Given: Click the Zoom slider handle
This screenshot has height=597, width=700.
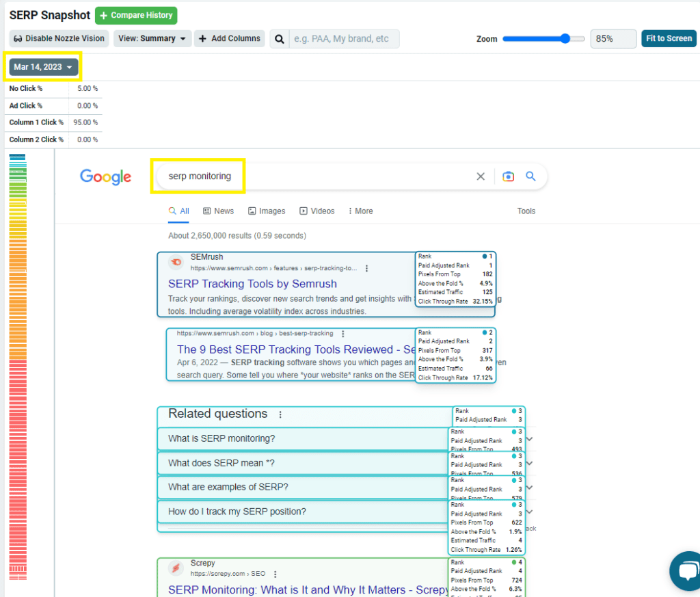Looking at the screenshot, I should point(565,39).
